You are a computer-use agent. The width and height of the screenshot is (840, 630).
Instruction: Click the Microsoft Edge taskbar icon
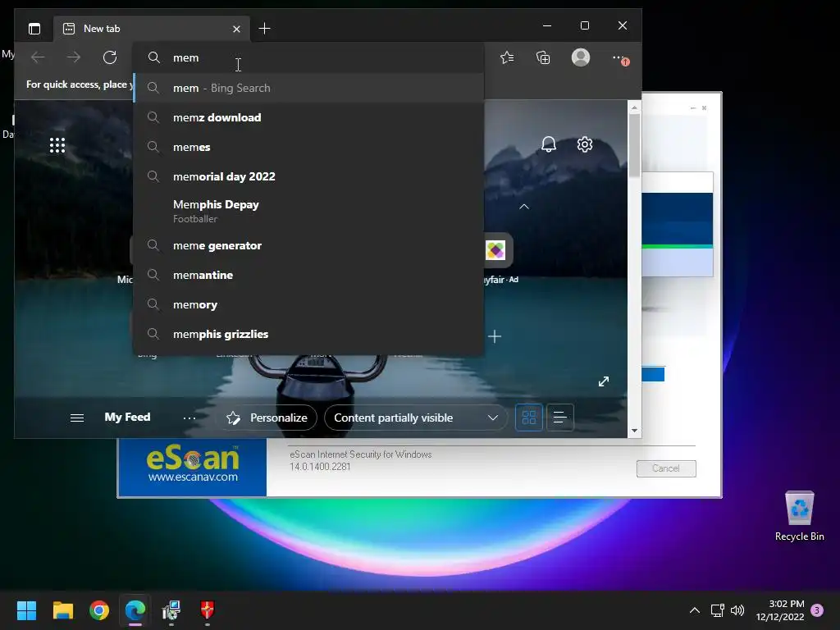(135, 610)
